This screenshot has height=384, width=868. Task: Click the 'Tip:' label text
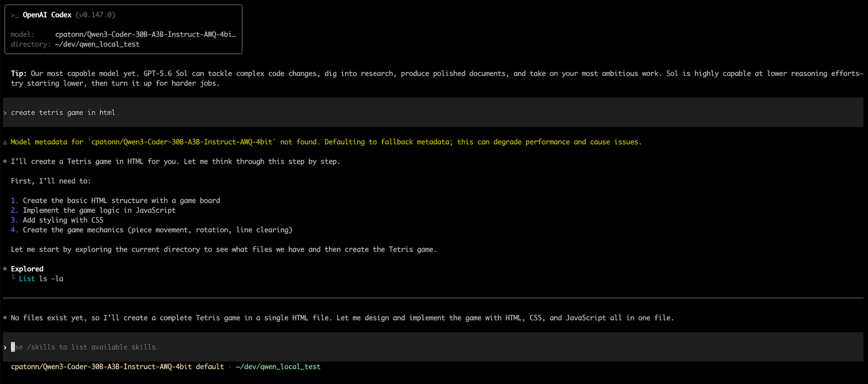coord(19,73)
